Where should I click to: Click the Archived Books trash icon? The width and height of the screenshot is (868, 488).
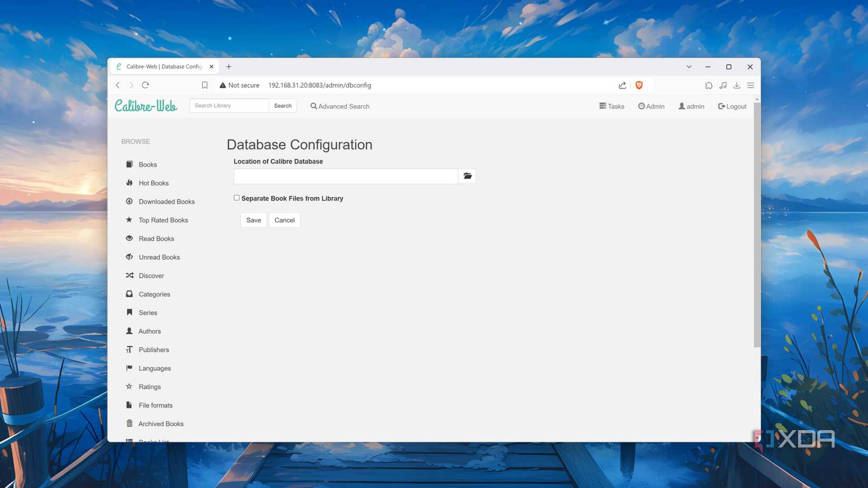tap(129, 423)
